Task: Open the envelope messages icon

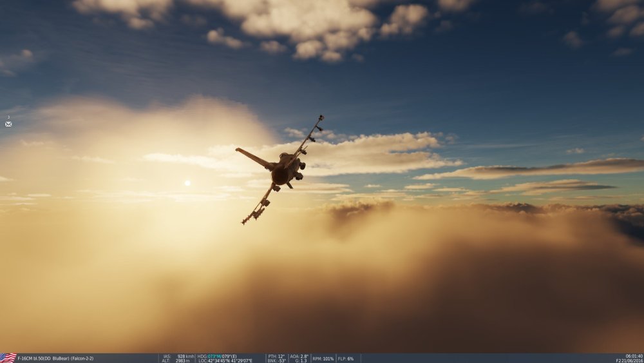Action: tap(8, 124)
